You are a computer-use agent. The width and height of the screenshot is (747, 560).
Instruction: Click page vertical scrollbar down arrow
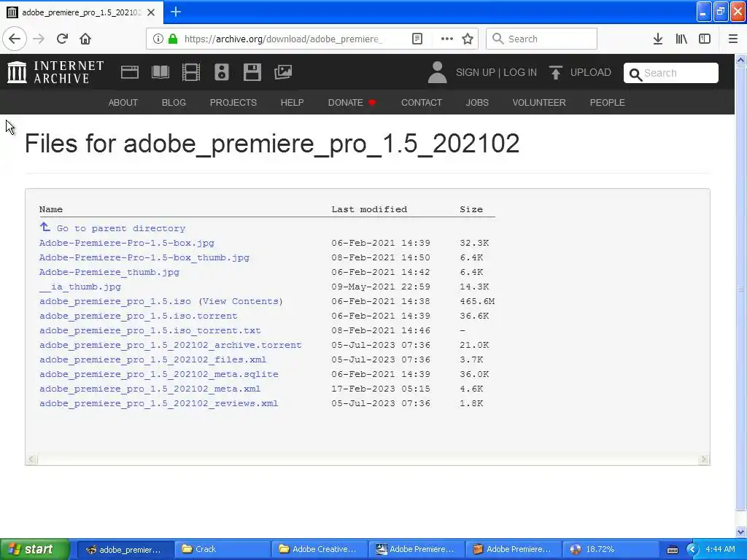[741, 532]
